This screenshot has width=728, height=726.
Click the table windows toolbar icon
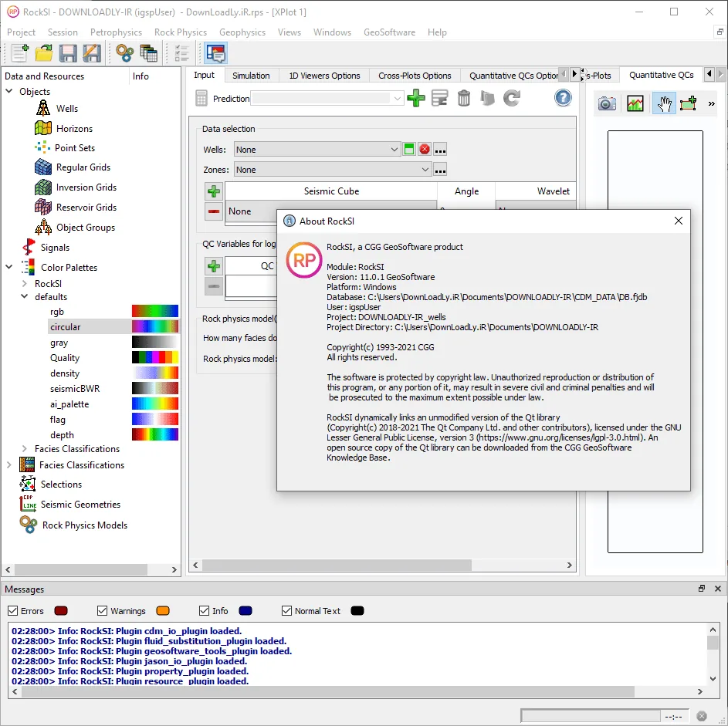148,53
